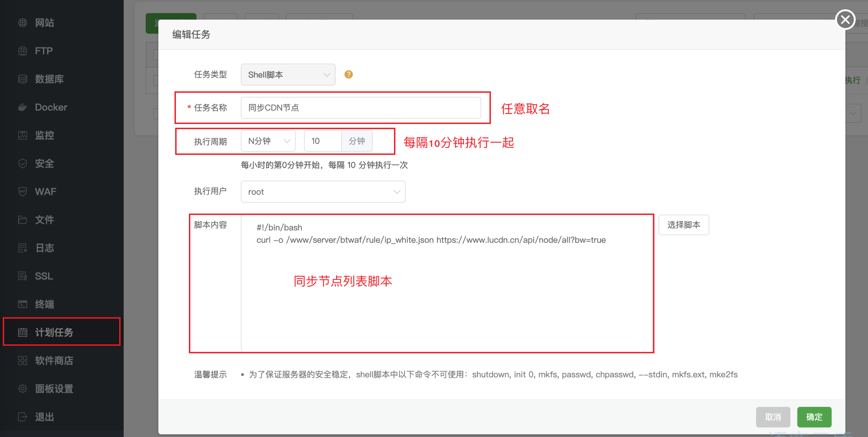The image size is (868, 437).
Task: Select the FTP sidebar icon
Action: point(43,51)
